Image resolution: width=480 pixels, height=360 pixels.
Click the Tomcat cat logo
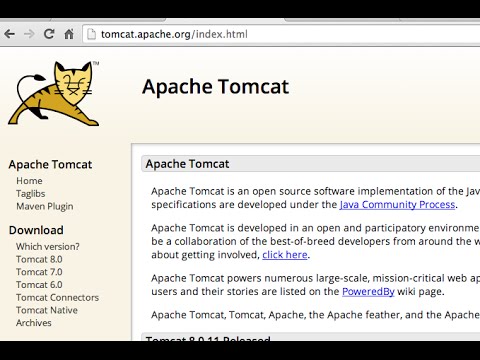tap(54, 93)
